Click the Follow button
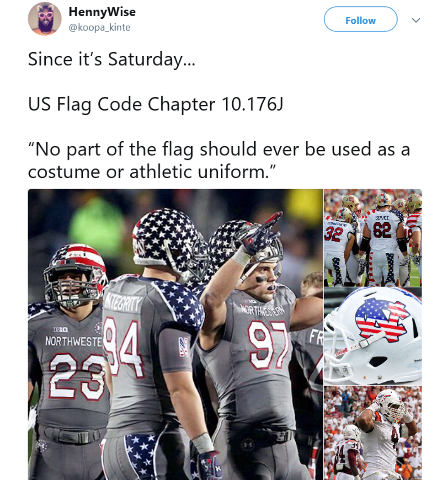 coord(360,19)
